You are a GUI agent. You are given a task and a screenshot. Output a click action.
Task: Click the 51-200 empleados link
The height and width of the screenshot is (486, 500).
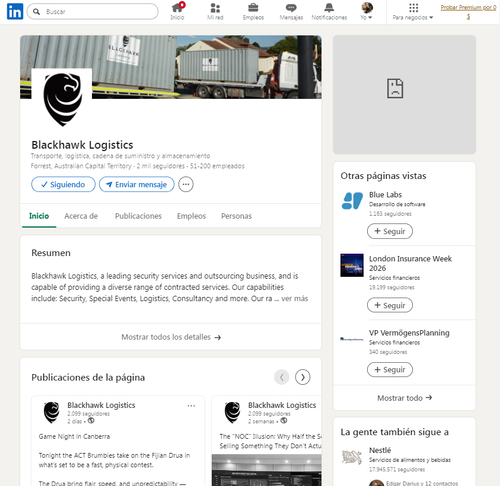(217, 166)
